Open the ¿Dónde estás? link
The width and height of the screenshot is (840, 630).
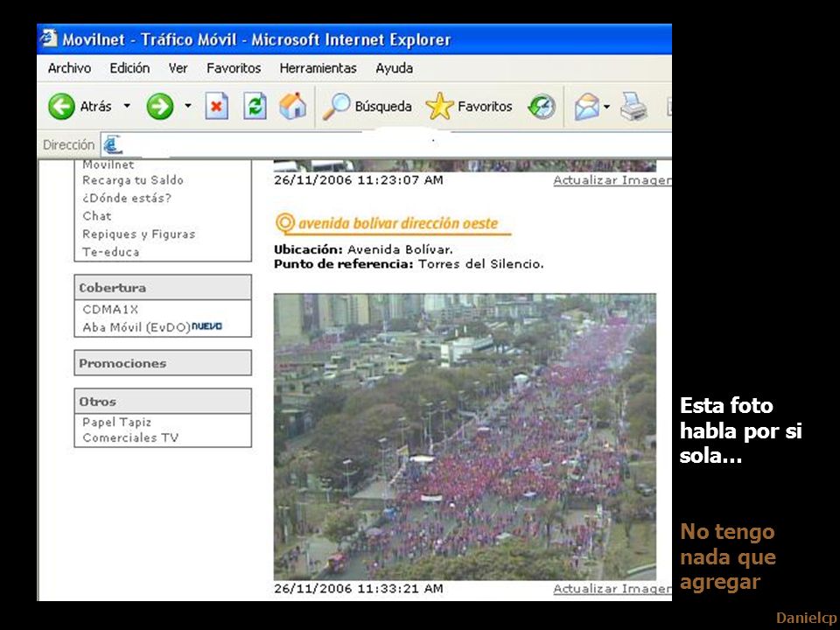(127, 198)
